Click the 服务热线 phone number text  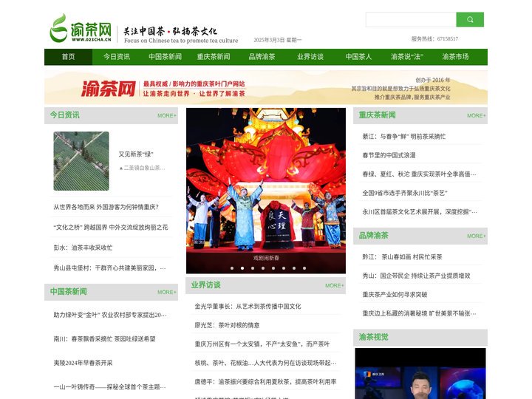pos(434,39)
